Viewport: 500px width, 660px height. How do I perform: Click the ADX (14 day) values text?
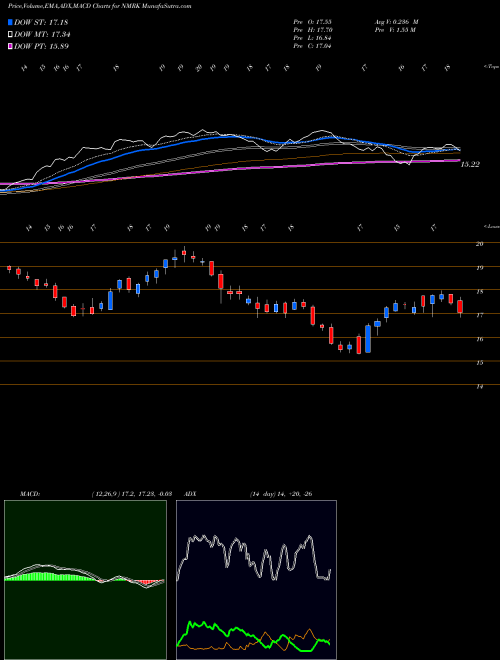pos(281,494)
